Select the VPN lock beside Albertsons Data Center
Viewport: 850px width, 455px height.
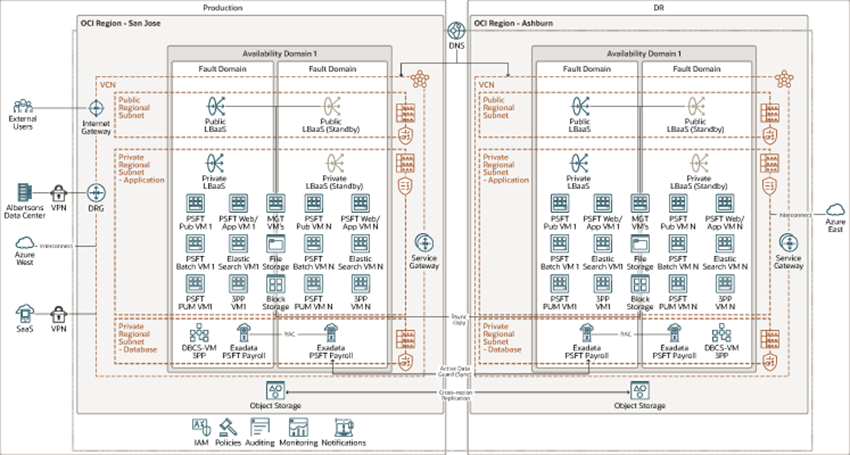click(x=59, y=193)
